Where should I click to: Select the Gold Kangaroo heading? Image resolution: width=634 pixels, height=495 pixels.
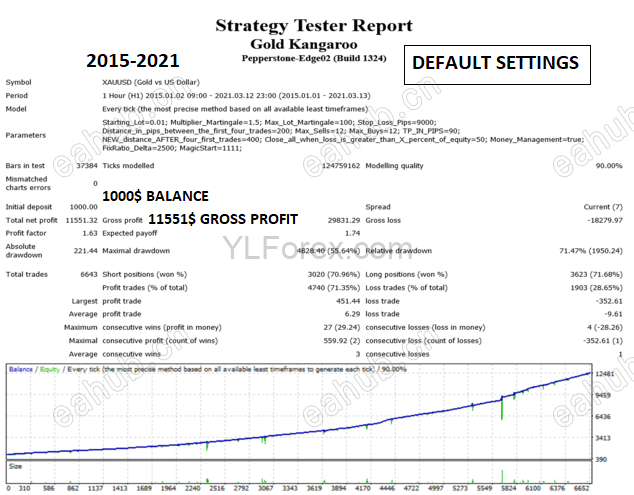pos(304,44)
